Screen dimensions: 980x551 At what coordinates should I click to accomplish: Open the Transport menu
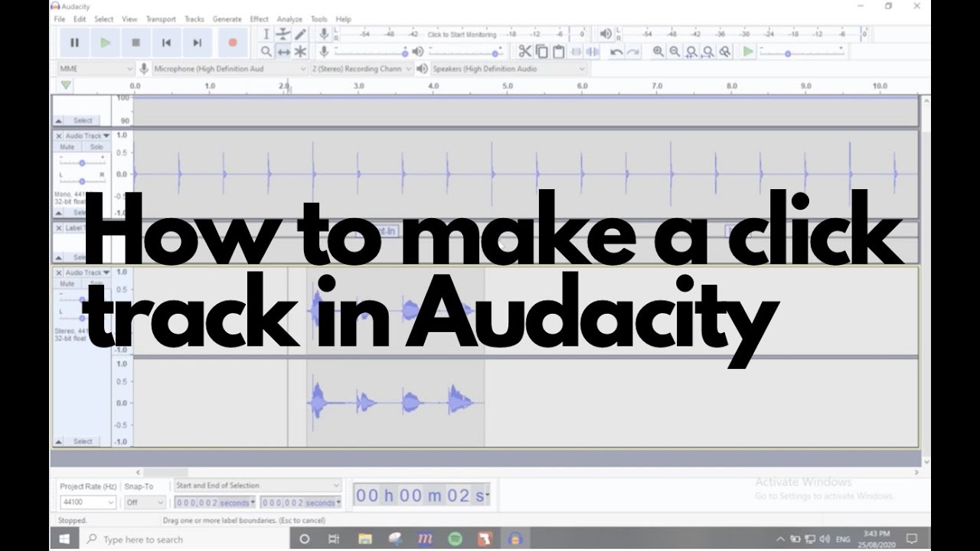[x=161, y=19]
